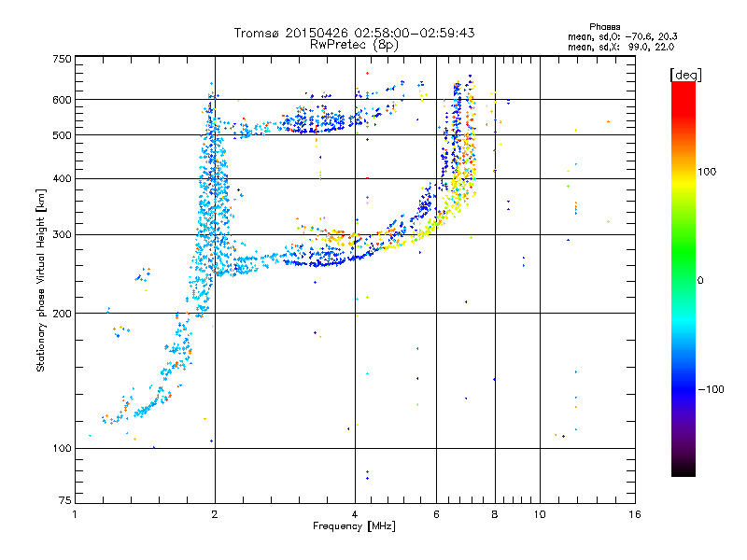Click the y-axis tick label '100'
The width and height of the screenshot is (747, 560).
point(62,448)
